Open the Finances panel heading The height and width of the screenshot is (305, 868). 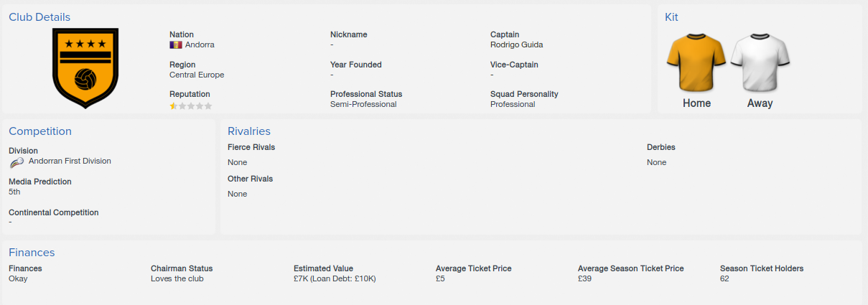coord(32,253)
